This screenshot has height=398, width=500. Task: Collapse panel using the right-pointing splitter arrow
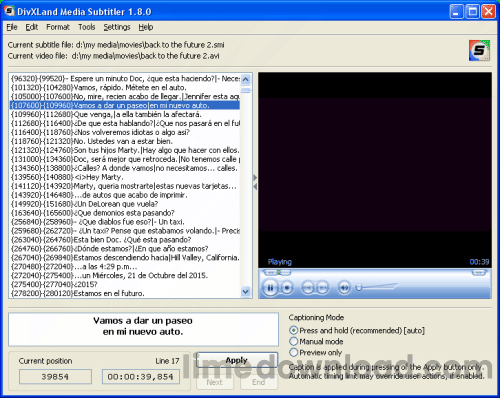click(x=255, y=178)
